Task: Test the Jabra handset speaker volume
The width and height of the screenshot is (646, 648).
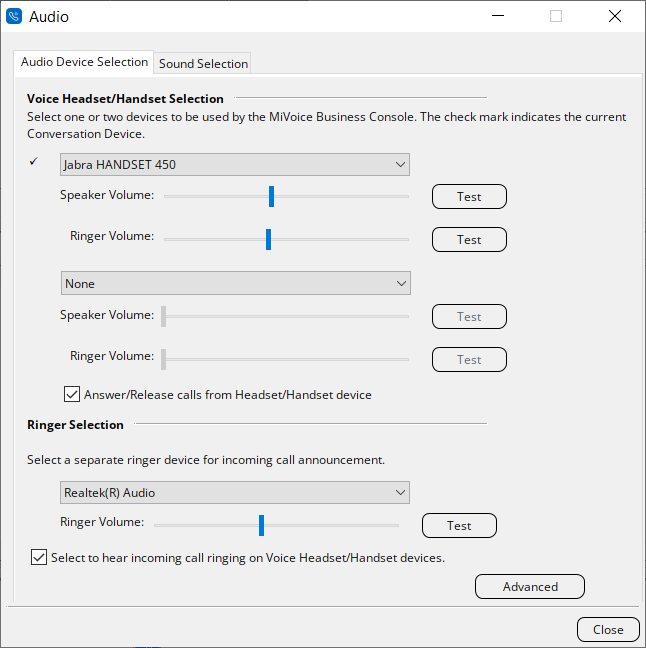Action: coord(469,197)
